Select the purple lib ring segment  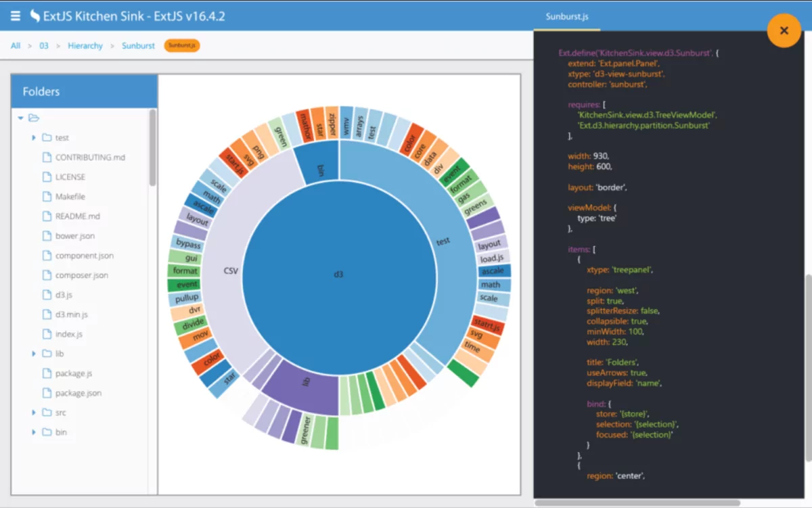pyautogui.click(x=306, y=382)
